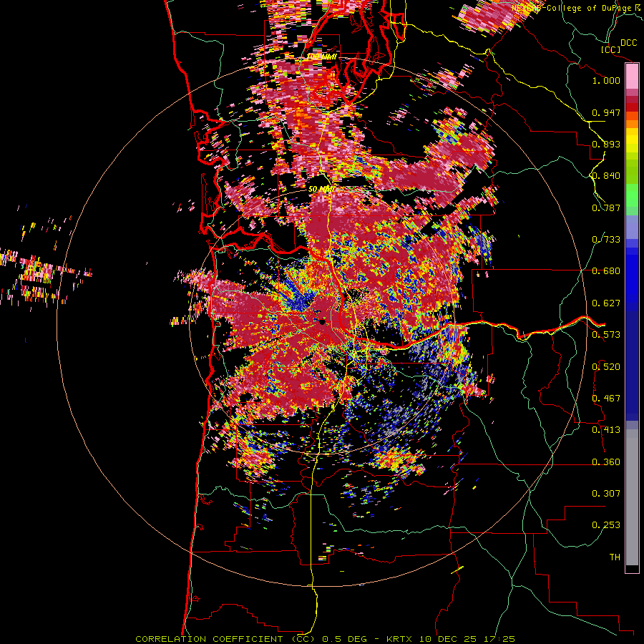Image resolution: width=644 pixels, height=644 pixels.
Task: Click the CORRELATION COEFFICIENT caption text
Action: pos(209,639)
